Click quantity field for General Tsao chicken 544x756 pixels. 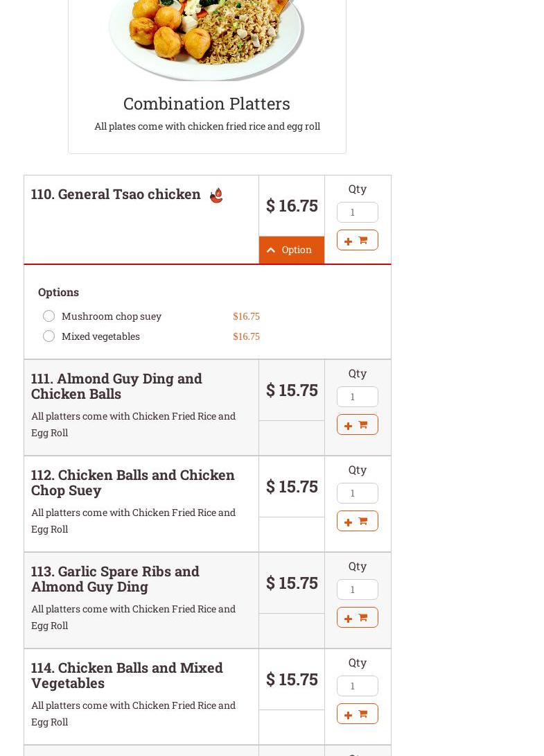[357, 212]
